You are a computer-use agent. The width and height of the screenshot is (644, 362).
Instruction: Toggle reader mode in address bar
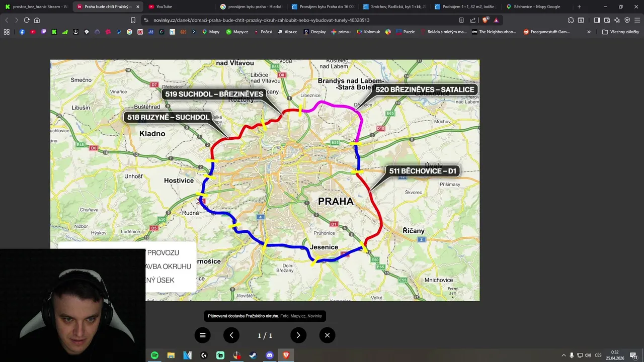click(x=461, y=20)
